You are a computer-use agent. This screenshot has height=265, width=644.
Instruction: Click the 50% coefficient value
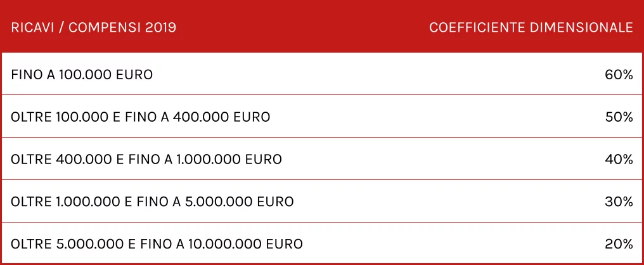point(619,117)
